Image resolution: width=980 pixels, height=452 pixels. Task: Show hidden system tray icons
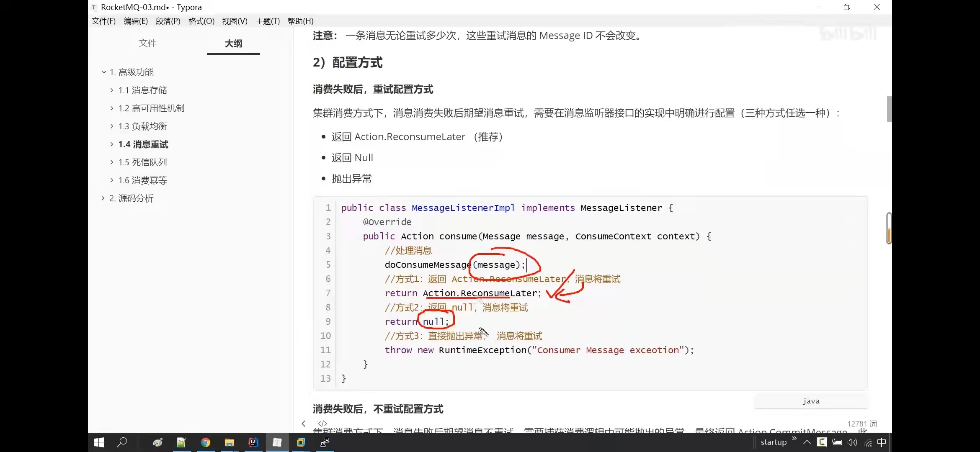[807, 442]
